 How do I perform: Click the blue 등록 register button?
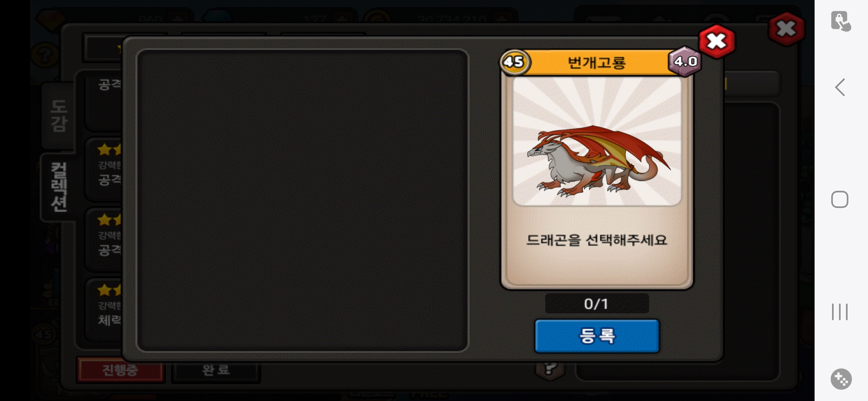coord(597,336)
